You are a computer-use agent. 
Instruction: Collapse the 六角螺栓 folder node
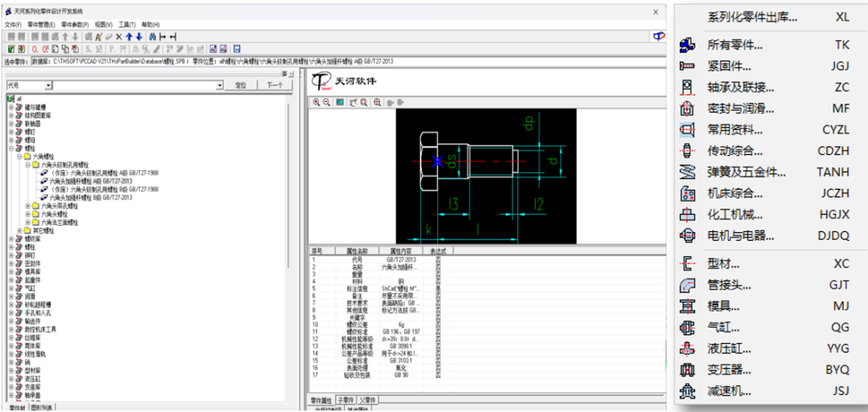[x=19, y=157]
